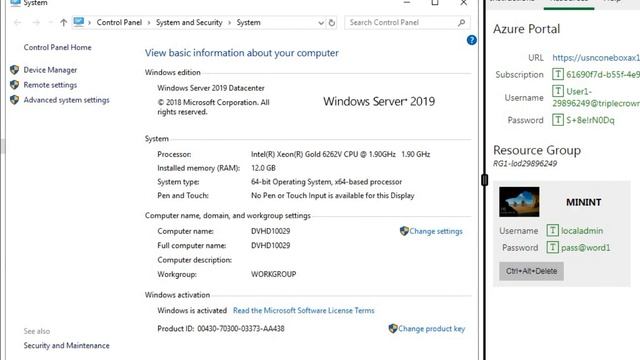Click the Advanced system settings shield icon
The image size is (640, 360).
[x=15, y=100]
